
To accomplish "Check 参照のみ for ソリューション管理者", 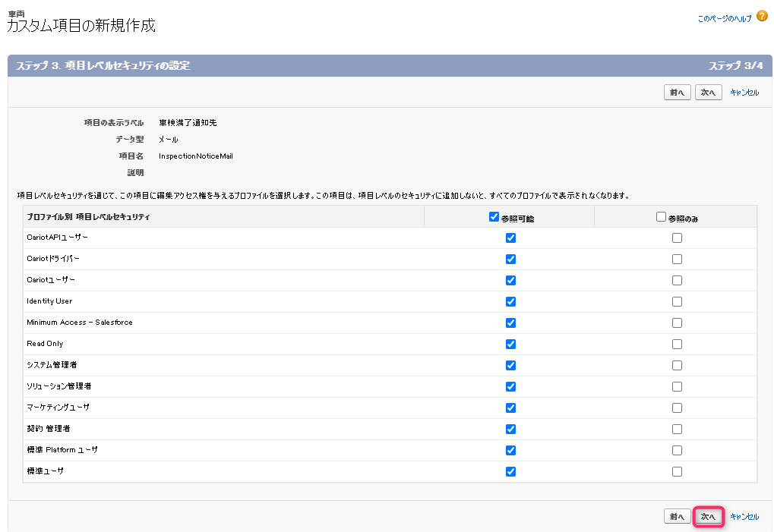I will (677, 386).
